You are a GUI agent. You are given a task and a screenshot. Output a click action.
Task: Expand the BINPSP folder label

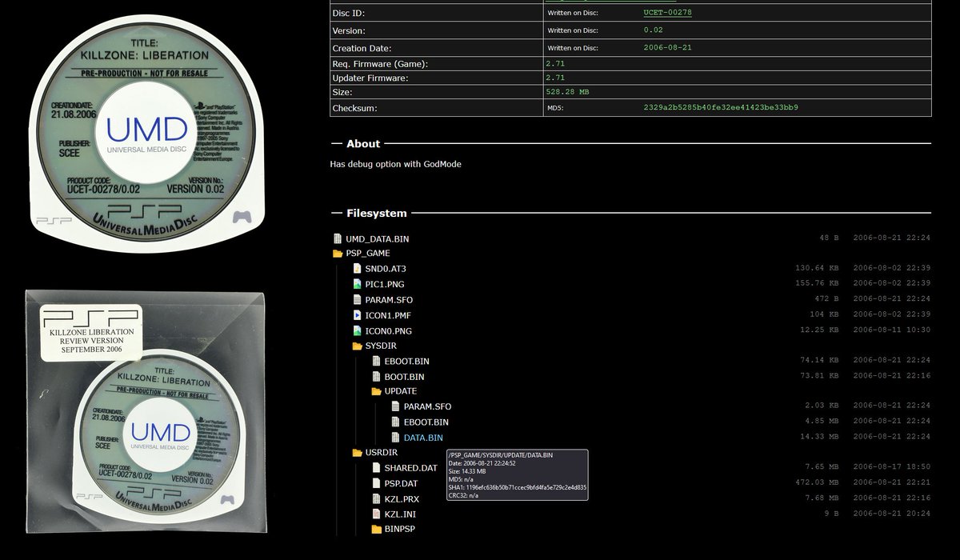pos(400,529)
